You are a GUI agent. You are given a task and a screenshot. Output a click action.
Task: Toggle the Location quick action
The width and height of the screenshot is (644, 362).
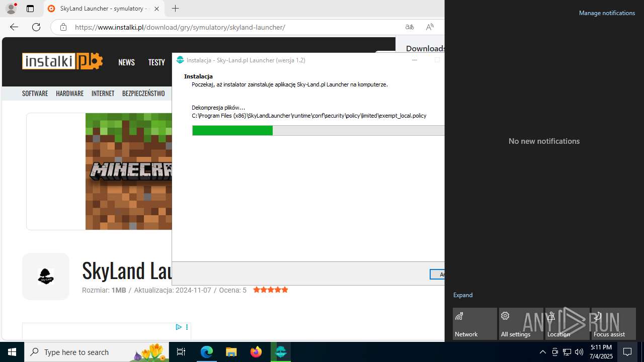pyautogui.click(x=568, y=324)
